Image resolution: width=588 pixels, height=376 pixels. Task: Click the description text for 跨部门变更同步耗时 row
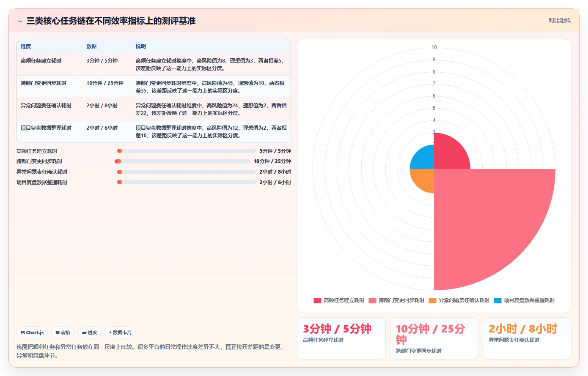pos(210,87)
